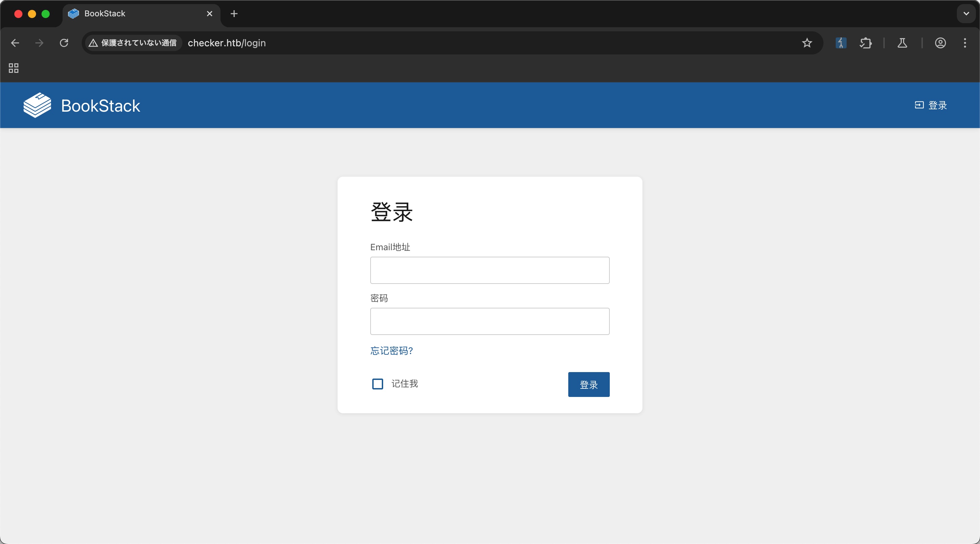This screenshot has width=980, height=544.
Task: Open the apps grid icon in bookmarks bar
Action: click(14, 68)
